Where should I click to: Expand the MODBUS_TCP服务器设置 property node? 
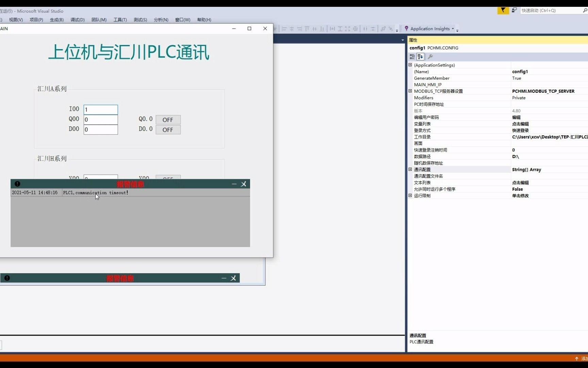(x=410, y=91)
